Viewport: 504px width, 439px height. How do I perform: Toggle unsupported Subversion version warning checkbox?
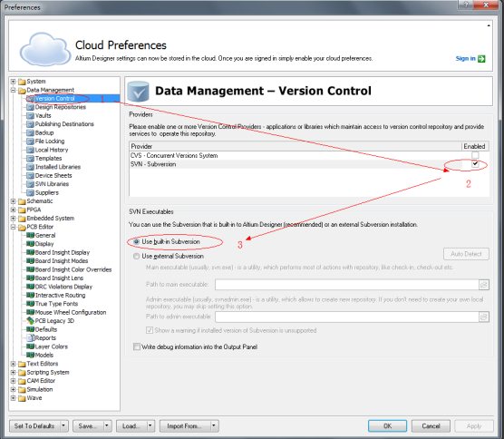pos(150,330)
